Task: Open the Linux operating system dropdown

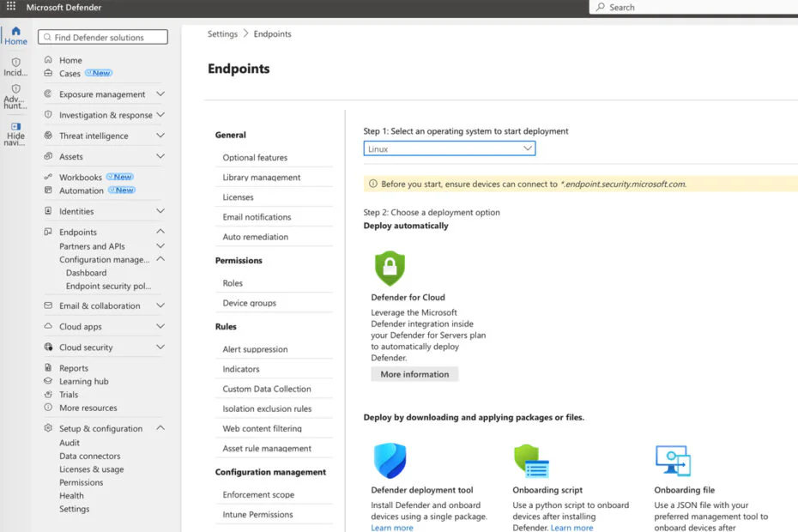Action: coord(450,148)
